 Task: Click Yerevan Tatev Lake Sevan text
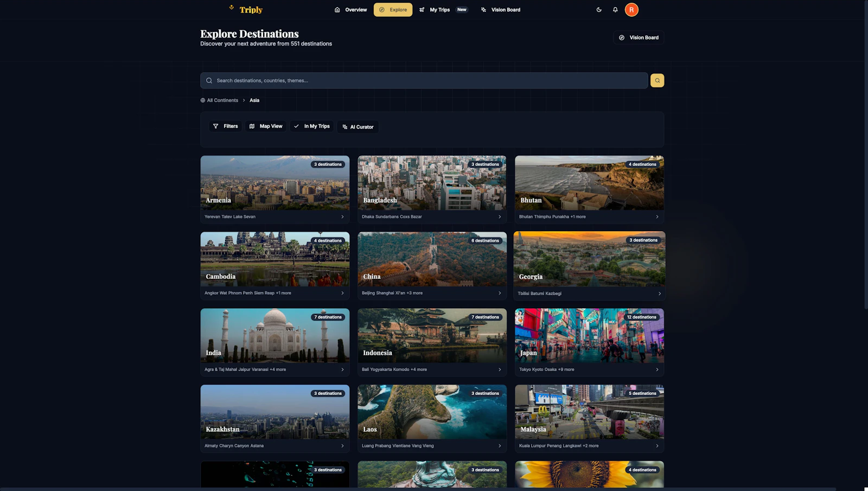click(x=230, y=217)
